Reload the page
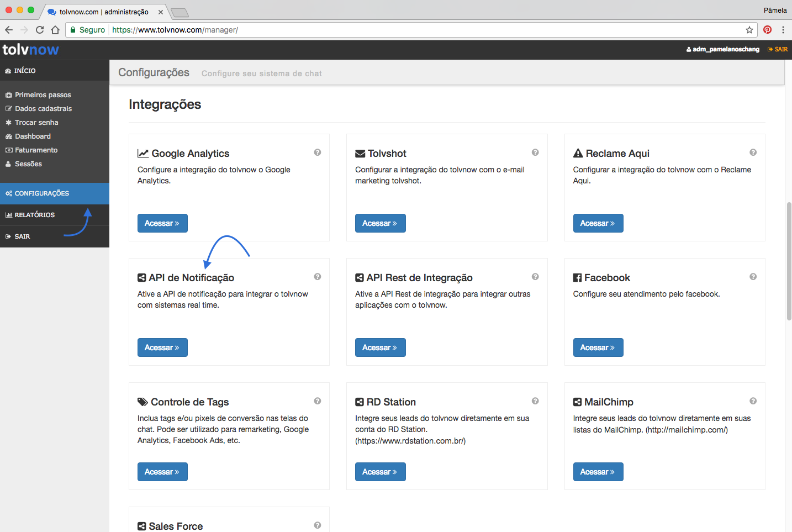The image size is (792, 532). 40,30
